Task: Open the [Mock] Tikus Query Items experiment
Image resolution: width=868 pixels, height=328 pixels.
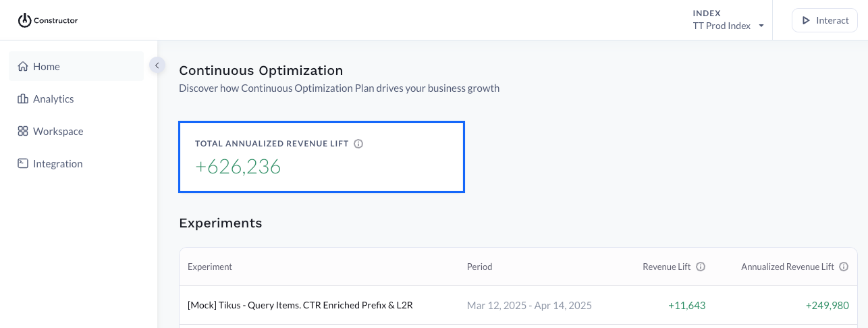Action: [x=300, y=305]
